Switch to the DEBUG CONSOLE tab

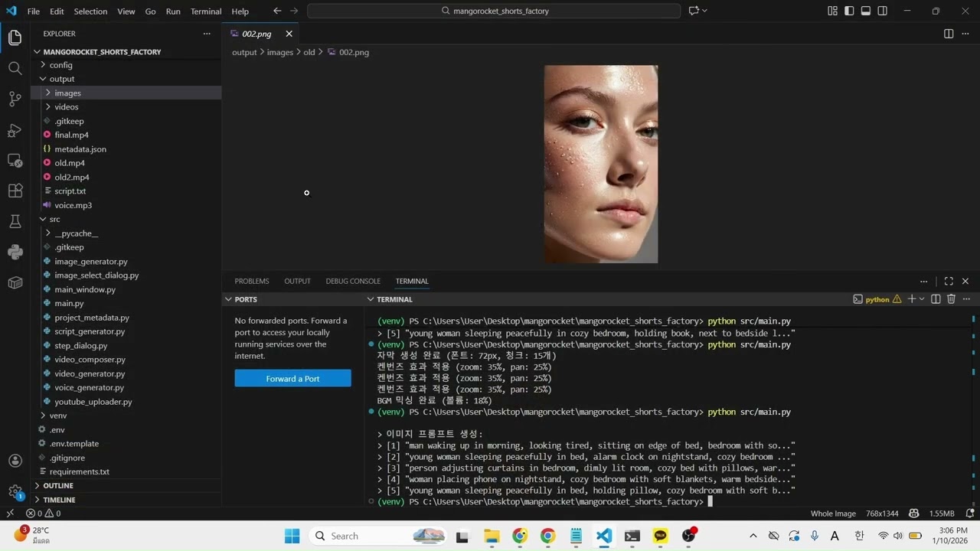point(353,281)
